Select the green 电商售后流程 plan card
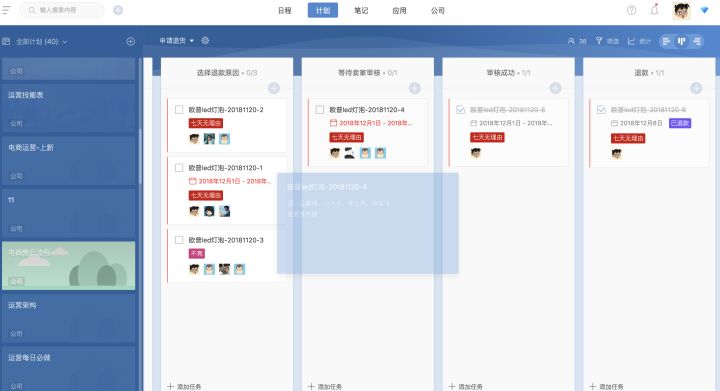Viewport: 720px width, 391px height. (69, 266)
